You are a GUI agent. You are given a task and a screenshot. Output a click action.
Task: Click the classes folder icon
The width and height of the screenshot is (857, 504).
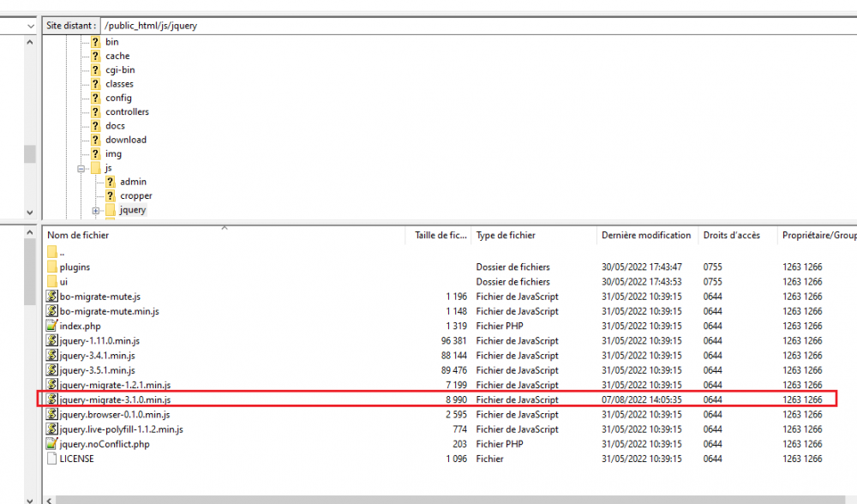coord(96,84)
